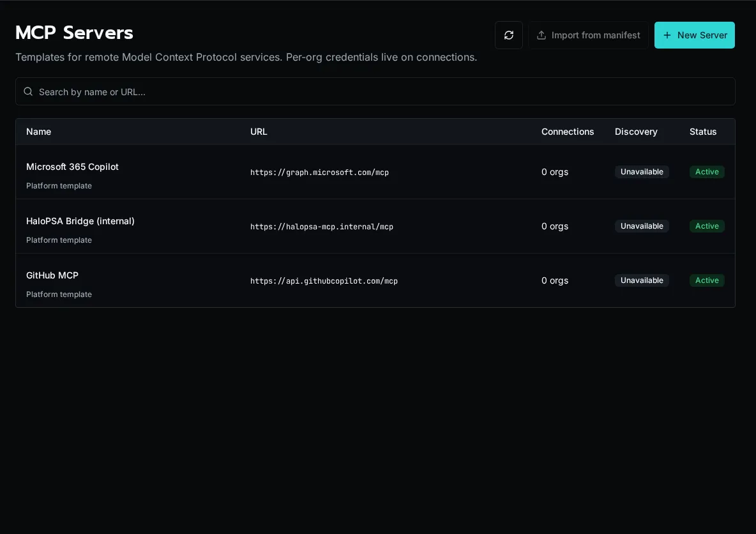Click the plus icon in New Server

[667, 35]
